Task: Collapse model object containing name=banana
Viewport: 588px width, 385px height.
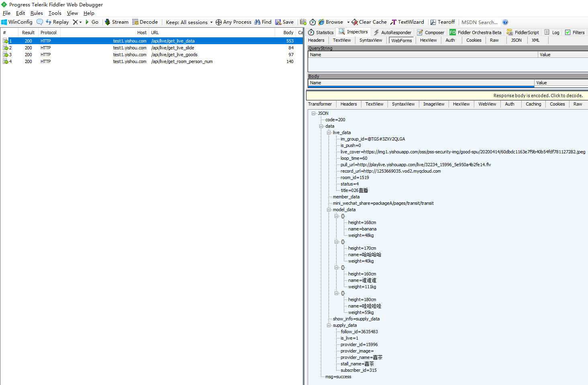Action: click(337, 216)
